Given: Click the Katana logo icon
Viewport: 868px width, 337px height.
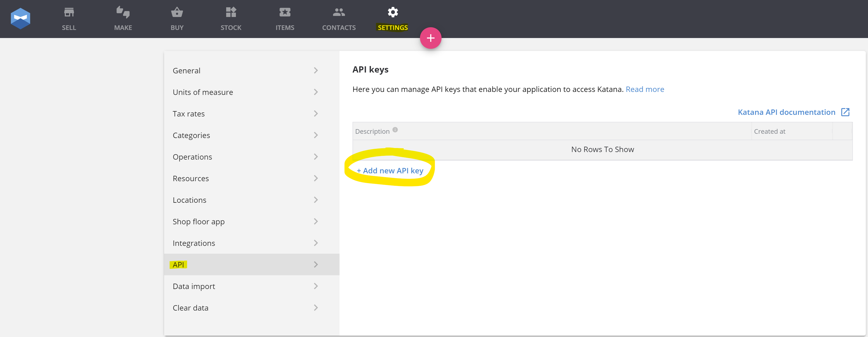Looking at the screenshot, I should pyautogui.click(x=21, y=19).
